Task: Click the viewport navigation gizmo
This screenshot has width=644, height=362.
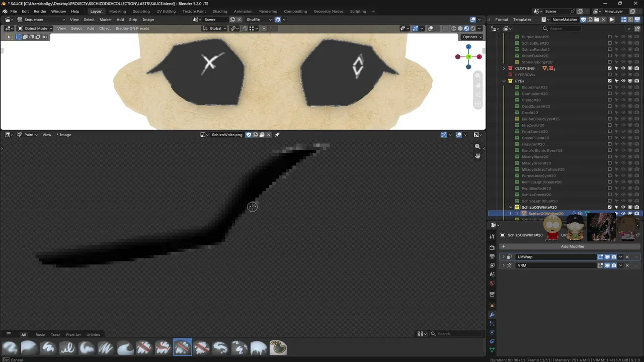Action: point(468,57)
